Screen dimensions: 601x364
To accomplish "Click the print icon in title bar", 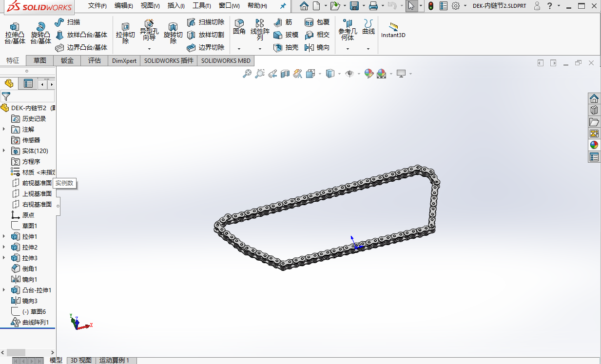I will pyautogui.click(x=373, y=6).
